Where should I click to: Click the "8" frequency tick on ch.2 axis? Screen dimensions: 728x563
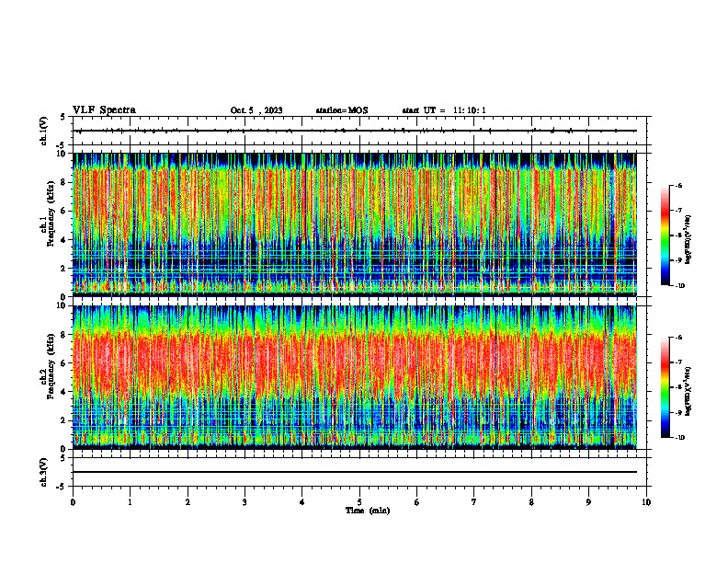pyautogui.click(x=64, y=335)
